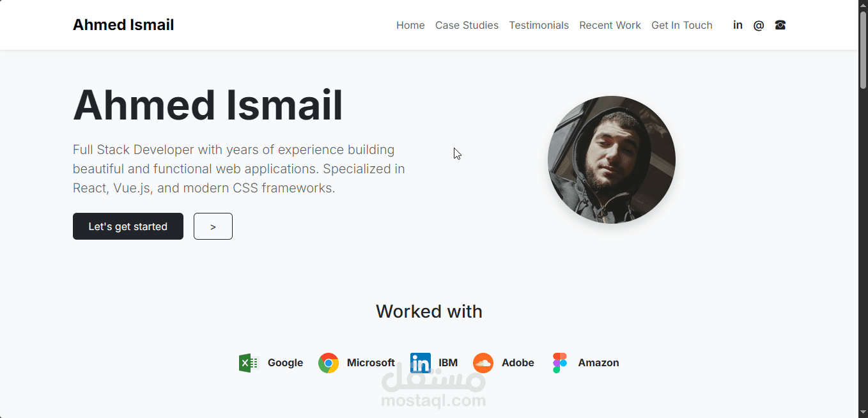The height and width of the screenshot is (418, 868).
Task: Click the Amazon label text
Action: (x=598, y=362)
